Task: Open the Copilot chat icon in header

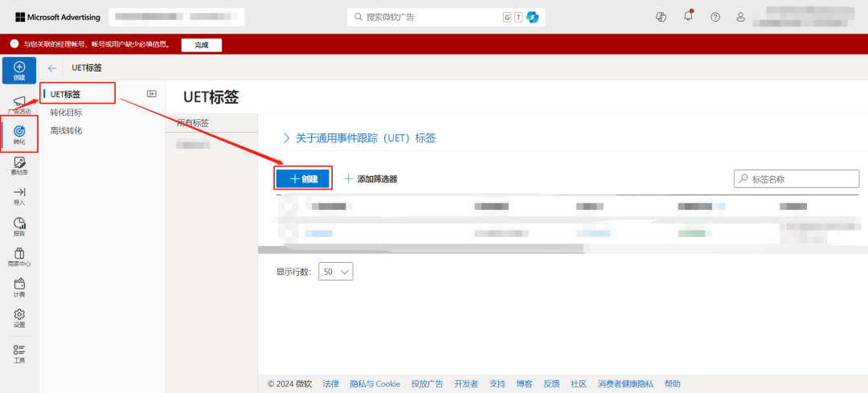Action: [661, 17]
